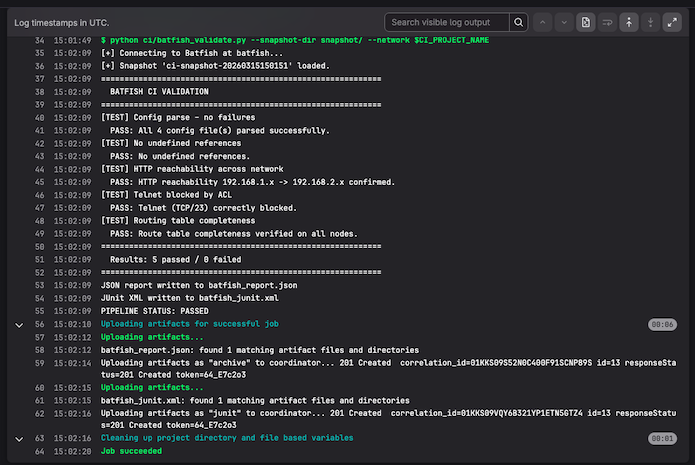Click the 00:01 duration badge

pyautogui.click(x=662, y=438)
